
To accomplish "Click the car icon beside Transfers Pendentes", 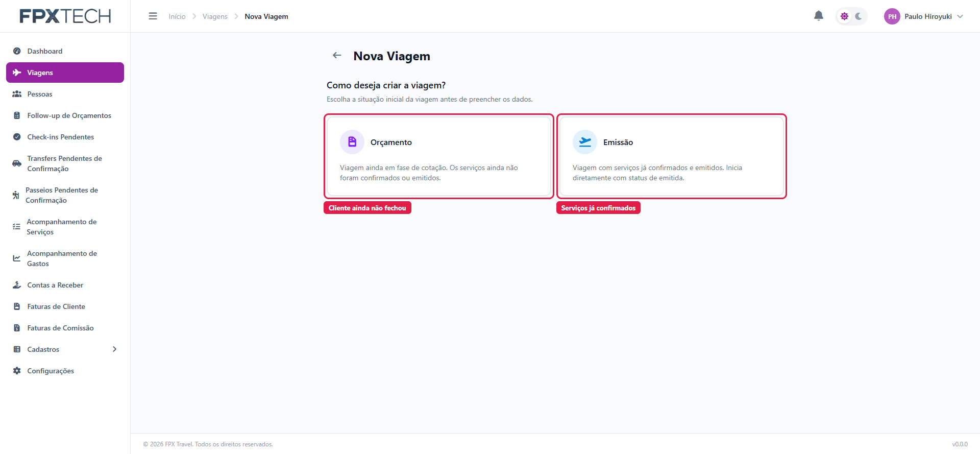I will pos(17,163).
